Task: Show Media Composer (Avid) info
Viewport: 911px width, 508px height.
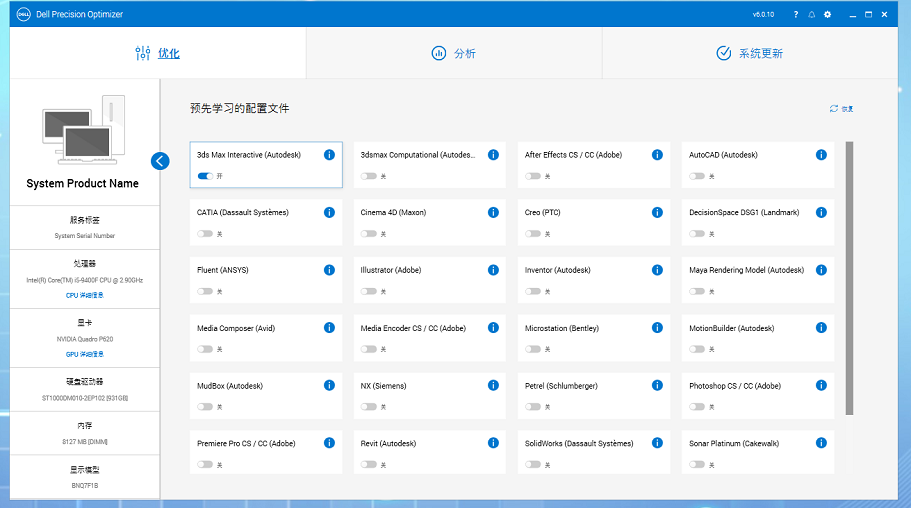Action: [329, 328]
